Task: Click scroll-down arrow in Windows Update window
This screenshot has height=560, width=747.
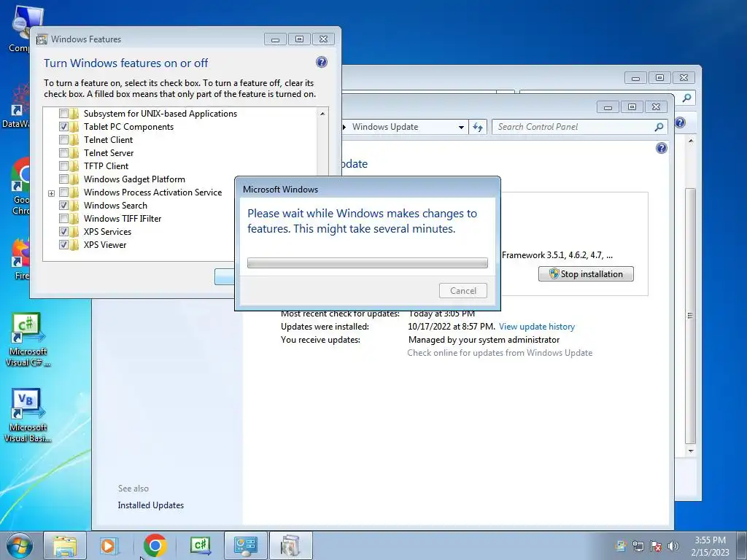Action: click(691, 451)
